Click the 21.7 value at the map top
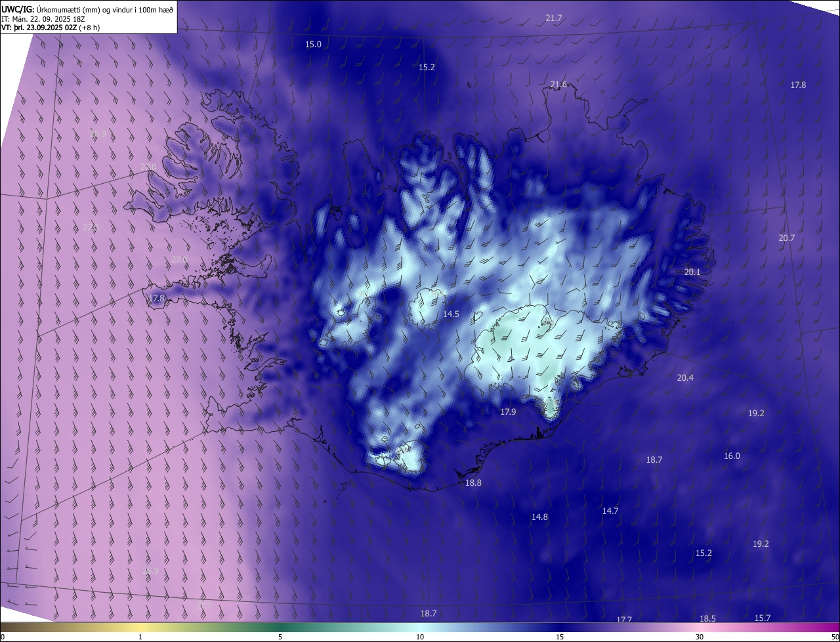Viewport: 840px width, 642px height. pos(554,18)
